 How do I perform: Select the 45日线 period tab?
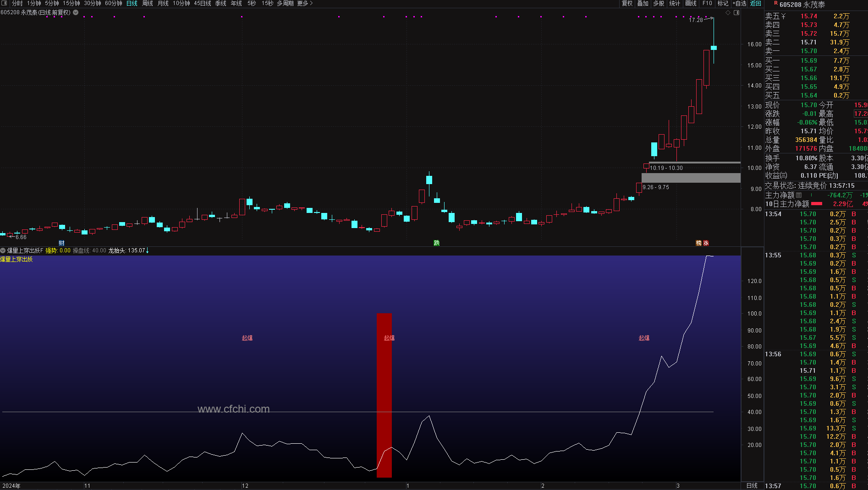tap(203, 3)
